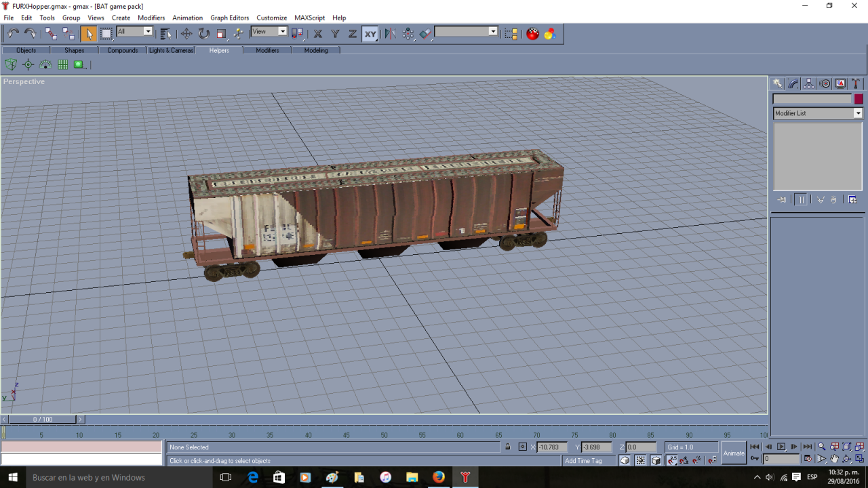Switch to the Lights & Cameras tab
868x488 pixels.
pos(172,50)
